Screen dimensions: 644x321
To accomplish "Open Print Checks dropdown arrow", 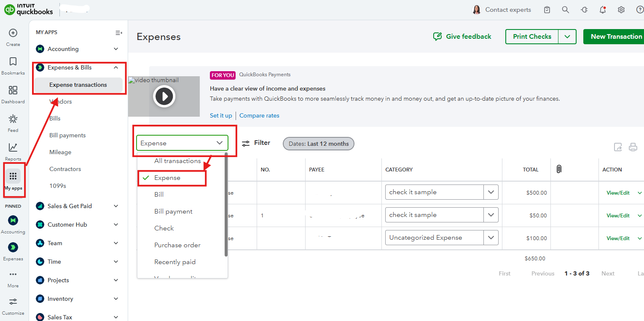I will (567, 37).
